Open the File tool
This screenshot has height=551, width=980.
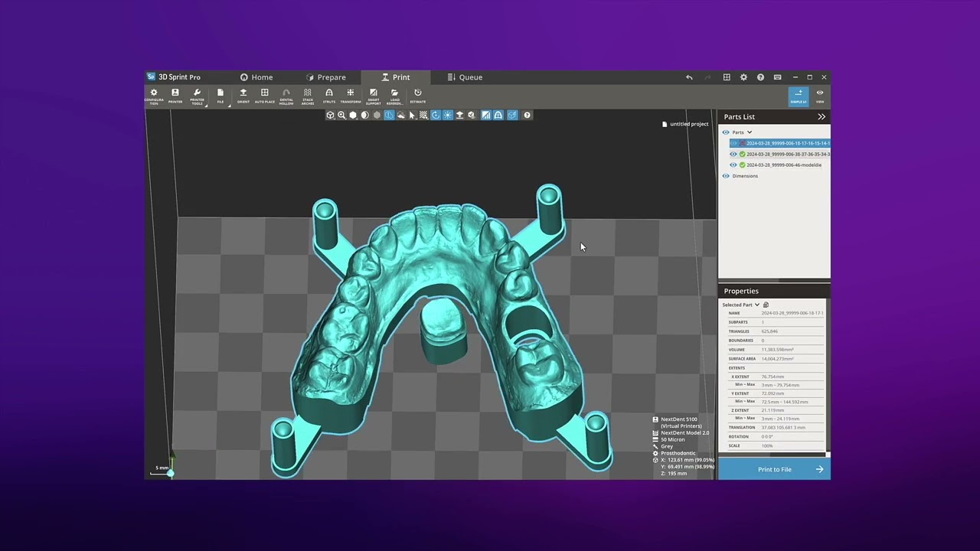[220, 96]
